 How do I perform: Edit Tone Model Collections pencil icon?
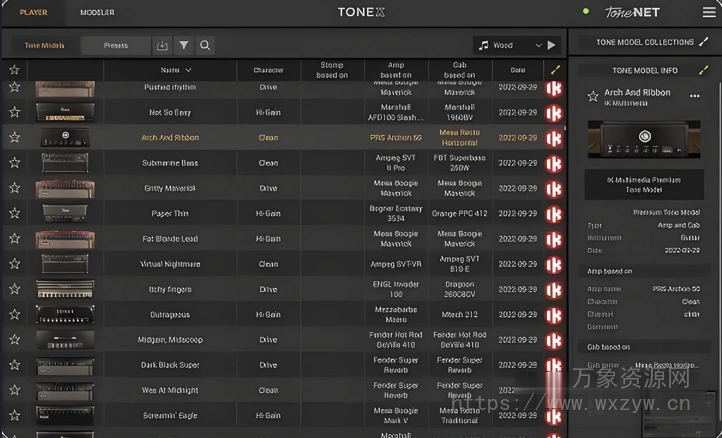coord(704,42)
